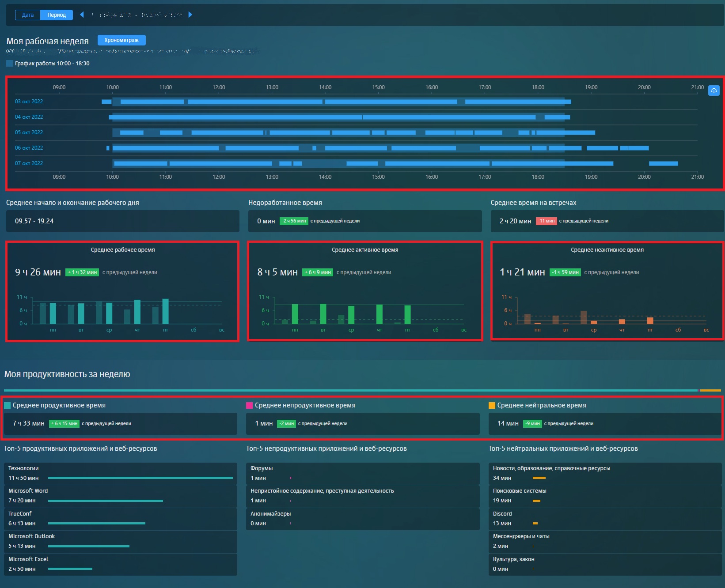Click the -11 мин red badge

click(547, 221)
